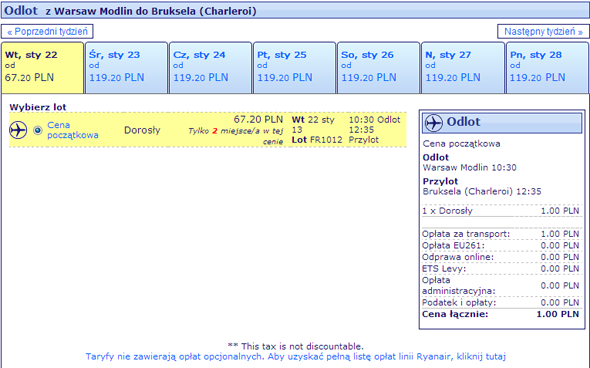Click the airplane icon beside Cena początkowa

point(18,130)
